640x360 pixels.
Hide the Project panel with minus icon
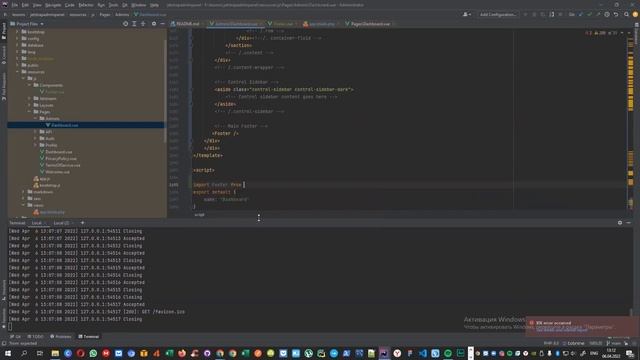162,24
